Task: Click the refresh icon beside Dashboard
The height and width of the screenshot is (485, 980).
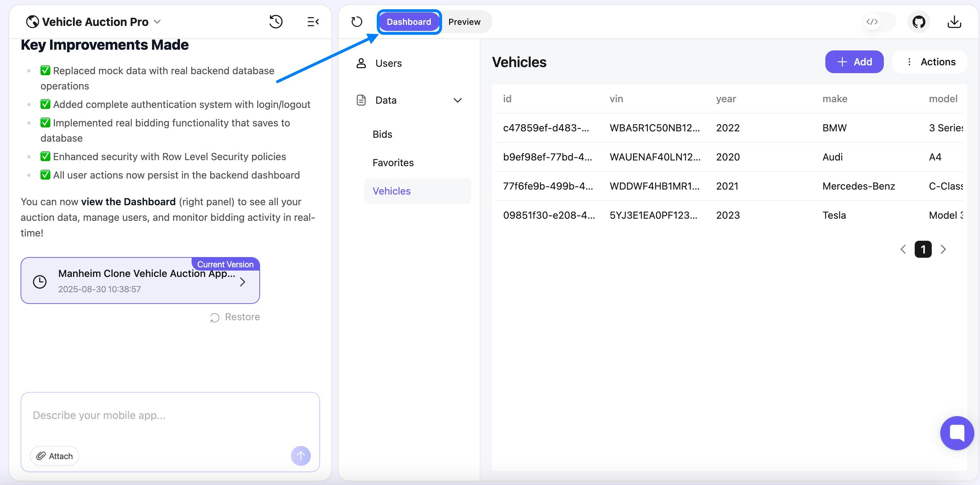Action: pos(357,22)
